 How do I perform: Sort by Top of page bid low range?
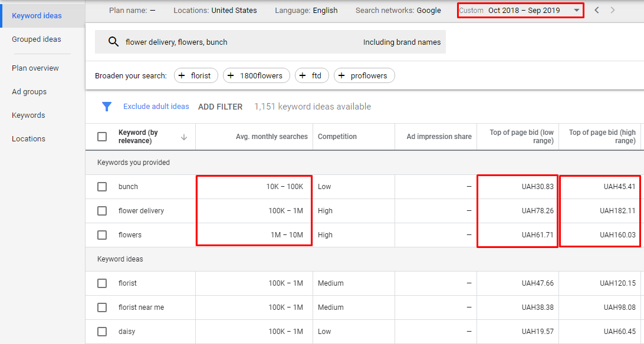click(x=521, y=137)
